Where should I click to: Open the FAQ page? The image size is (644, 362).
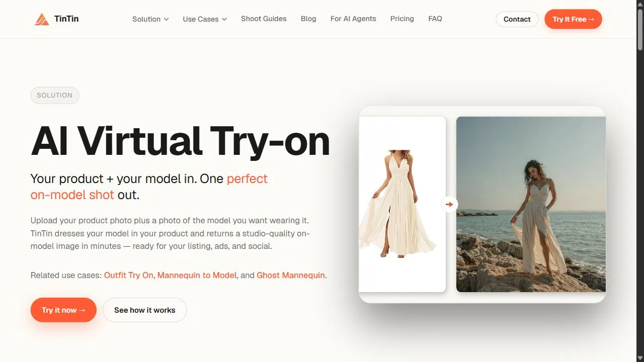pyautogui.click(x=435, y=19)
